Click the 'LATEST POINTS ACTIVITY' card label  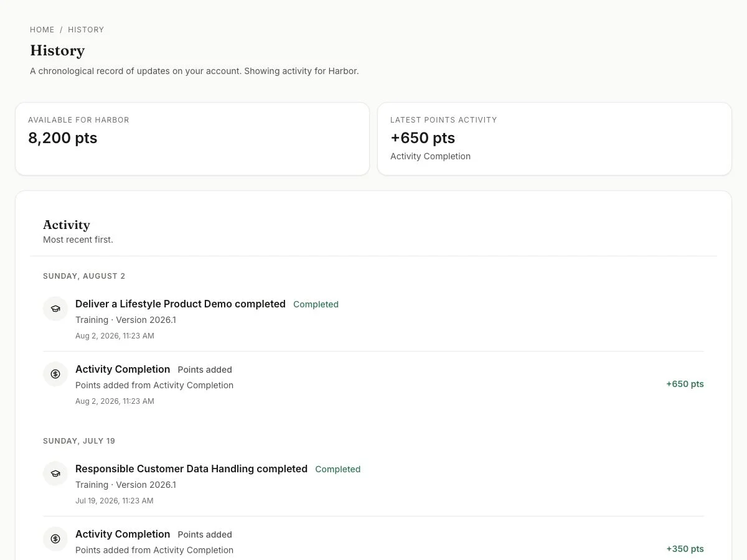444,120
